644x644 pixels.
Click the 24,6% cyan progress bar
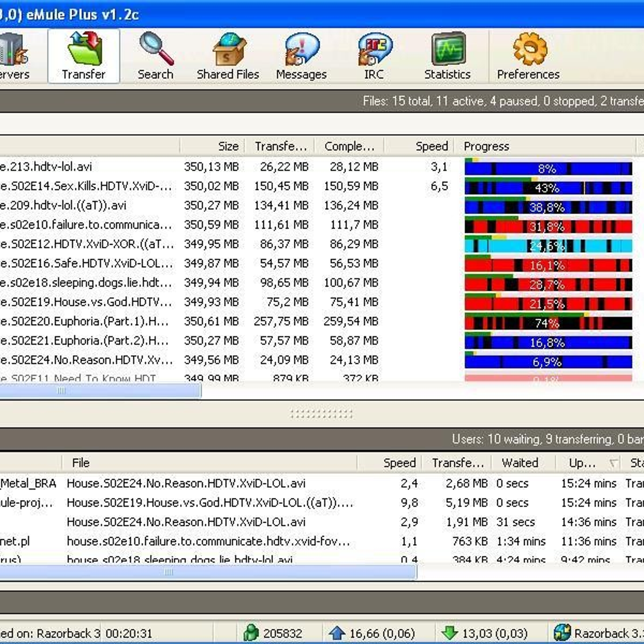(548, 245)
